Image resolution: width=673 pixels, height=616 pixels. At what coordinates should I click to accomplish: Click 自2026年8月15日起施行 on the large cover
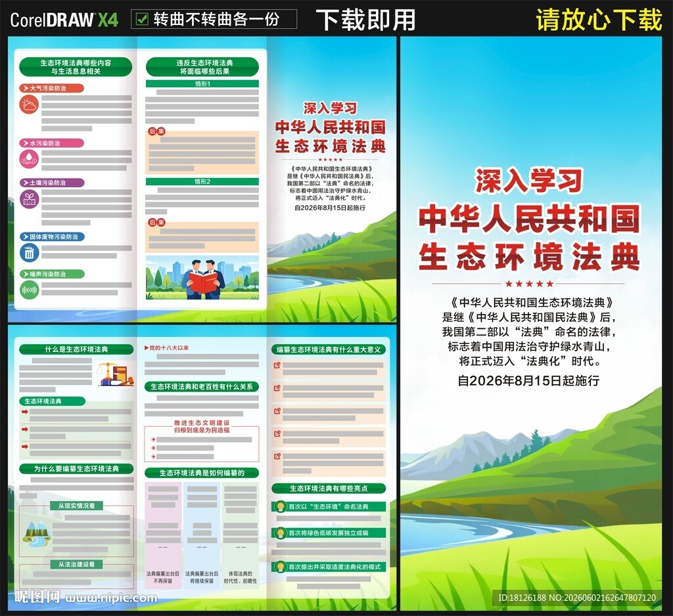(528, 380)
